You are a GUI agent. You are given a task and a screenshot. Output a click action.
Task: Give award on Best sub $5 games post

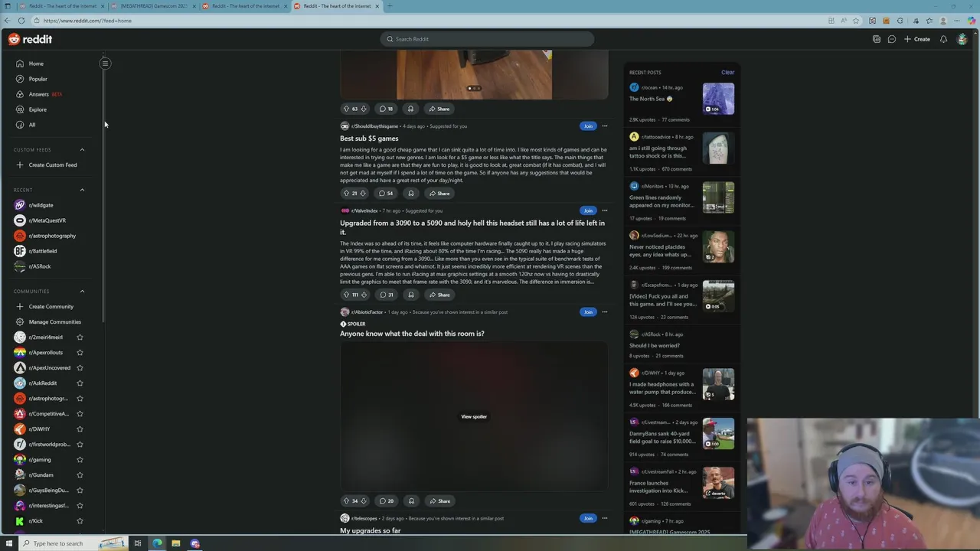click(410, 193)
